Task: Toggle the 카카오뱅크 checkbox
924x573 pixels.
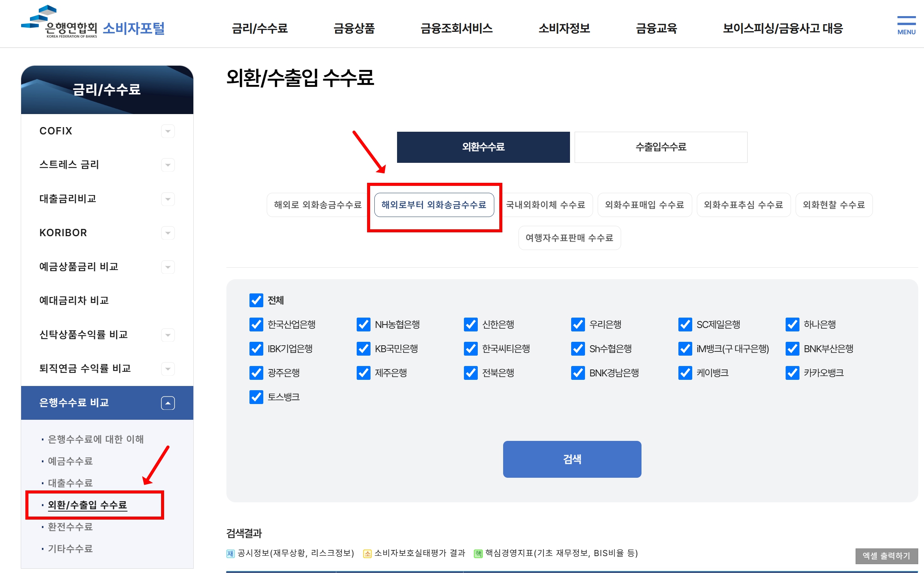Action: click(792, 373)
